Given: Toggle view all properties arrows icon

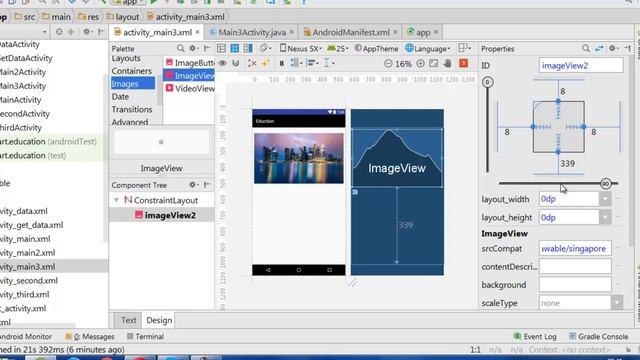Looking at the screenshot, I should (x=599, y=49).
